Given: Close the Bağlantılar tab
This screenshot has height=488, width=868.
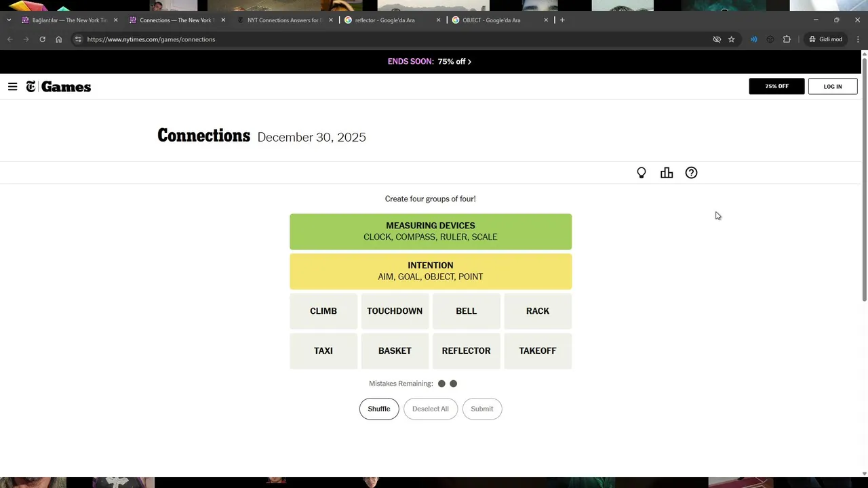Looking at the screenshot, I should click(115, 20).
